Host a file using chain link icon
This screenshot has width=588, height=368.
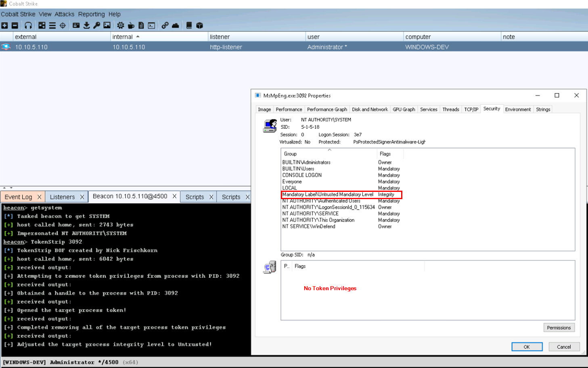tap(165, 25)
